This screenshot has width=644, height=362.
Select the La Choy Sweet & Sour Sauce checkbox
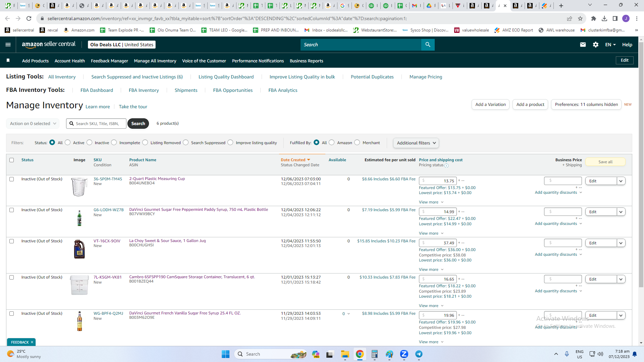pyautogui.click(x=12, y=241)
